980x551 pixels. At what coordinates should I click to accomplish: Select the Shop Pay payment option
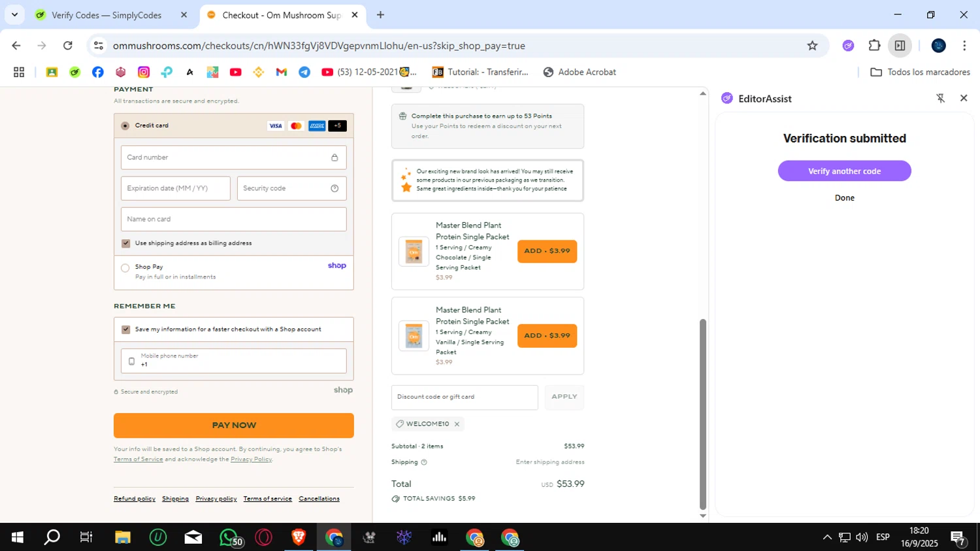125,268
